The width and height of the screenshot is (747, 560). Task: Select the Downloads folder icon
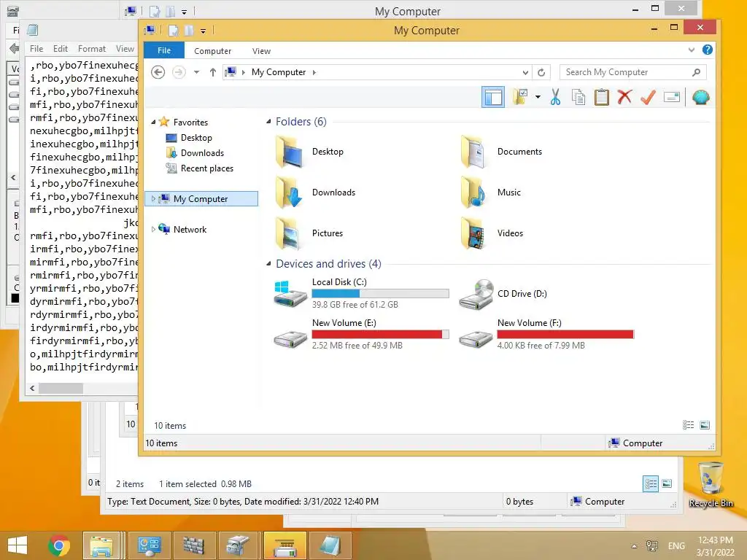[289, 192]
